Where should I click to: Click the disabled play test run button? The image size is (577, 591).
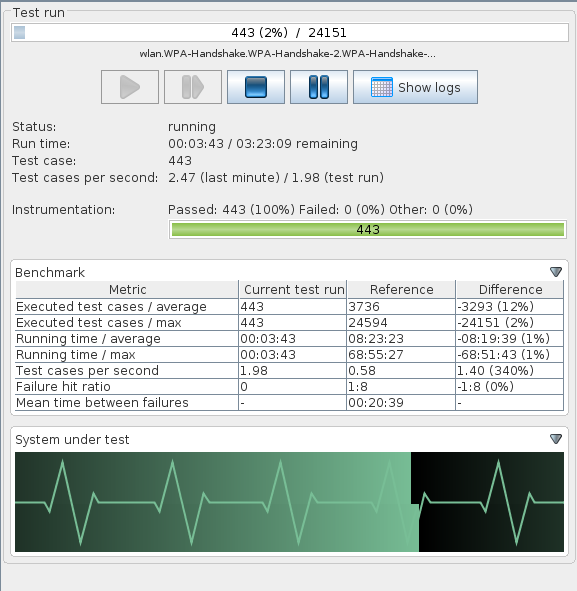tap(130, 87)
